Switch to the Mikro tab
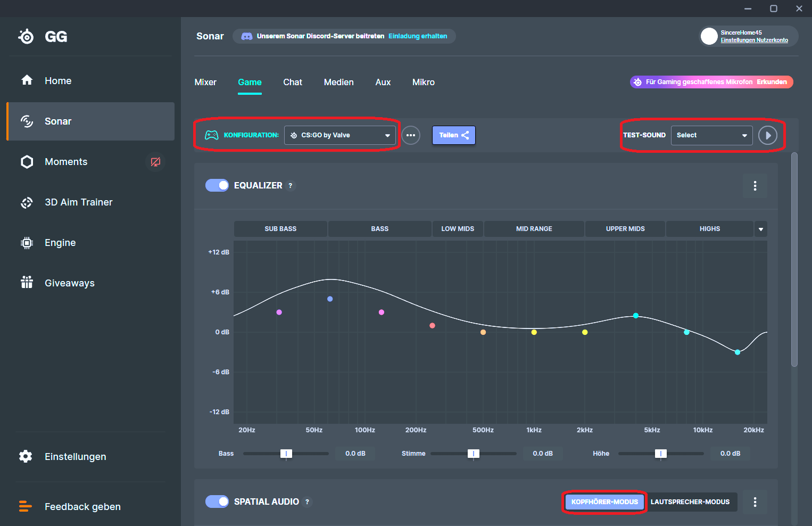The height and width of the screenshot is (526, 812). pos(424,82)
